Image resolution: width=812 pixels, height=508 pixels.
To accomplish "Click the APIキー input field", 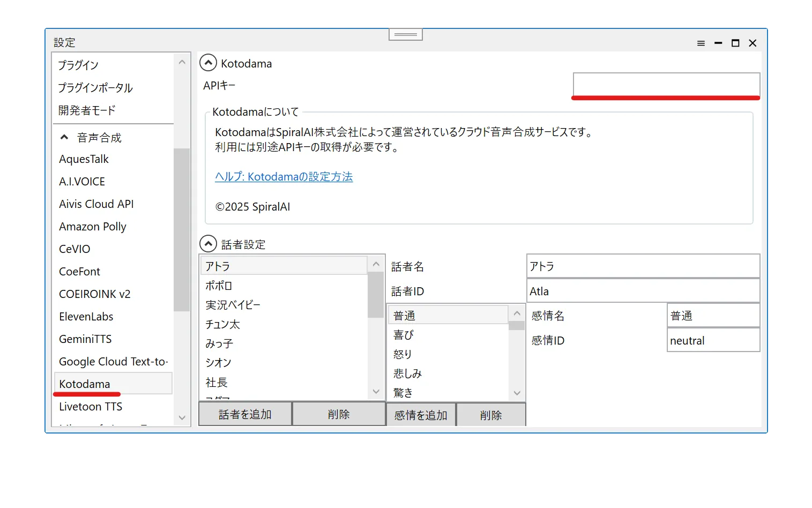I will [666, 85].
